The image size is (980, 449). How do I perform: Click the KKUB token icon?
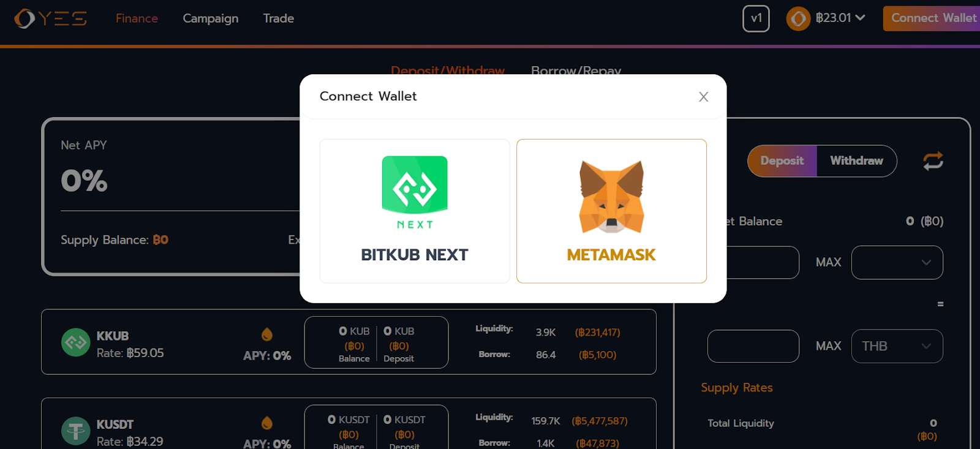tap(75, 342)
